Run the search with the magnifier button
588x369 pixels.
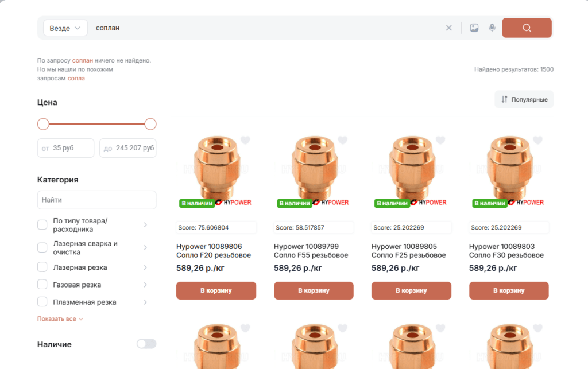point(527,28)
